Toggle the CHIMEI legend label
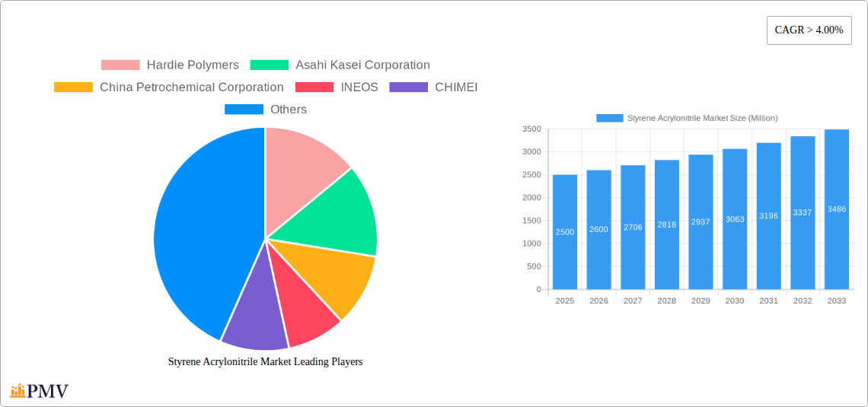Screen dimensions: 868x407 [456, 87]
